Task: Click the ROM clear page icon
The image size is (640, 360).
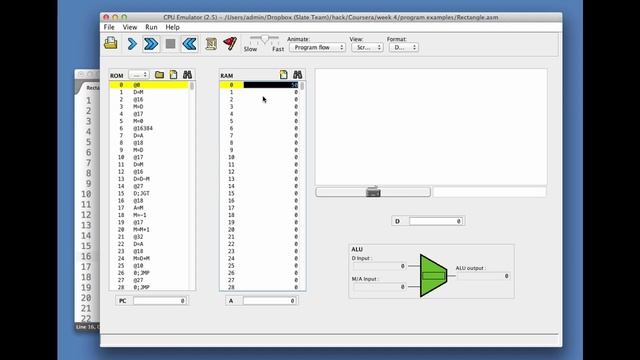Action: [x=173, y=75]
